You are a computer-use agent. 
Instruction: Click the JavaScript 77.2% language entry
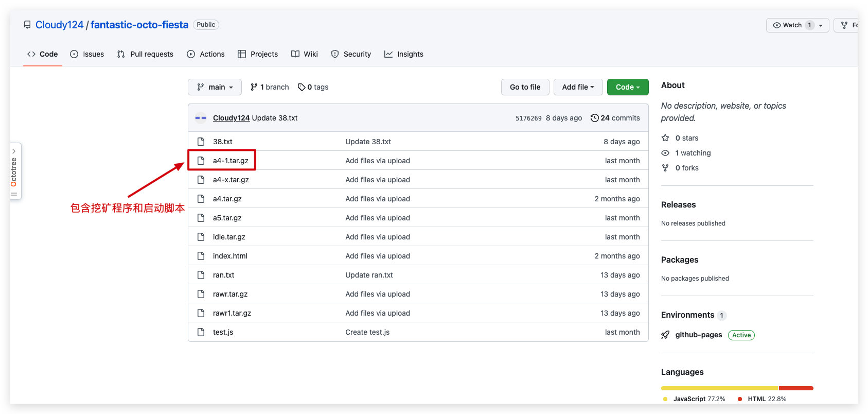click(694, 399)
